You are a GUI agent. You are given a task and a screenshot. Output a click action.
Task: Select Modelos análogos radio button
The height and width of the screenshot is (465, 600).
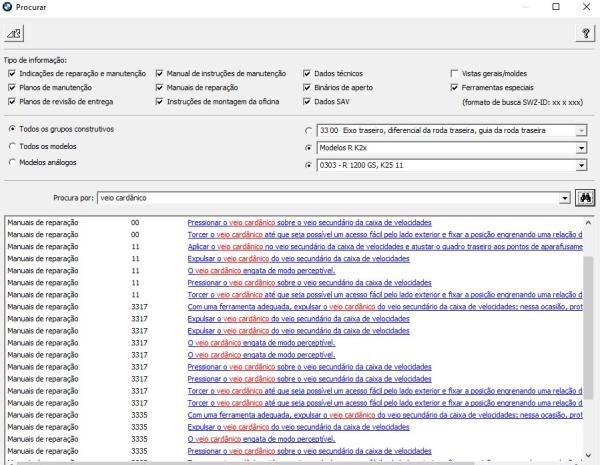click(x=12, y=162)
